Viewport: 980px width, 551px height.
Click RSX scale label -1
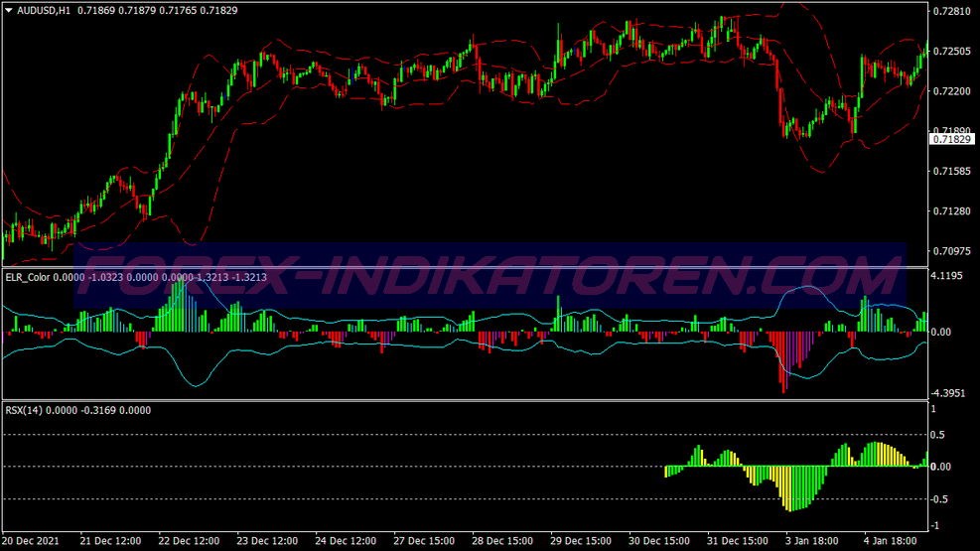click(x=935, y=526)
